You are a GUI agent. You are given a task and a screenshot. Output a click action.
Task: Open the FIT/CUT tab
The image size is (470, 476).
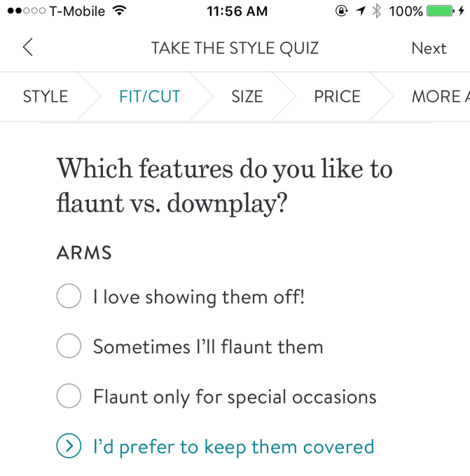pos(150,97)
